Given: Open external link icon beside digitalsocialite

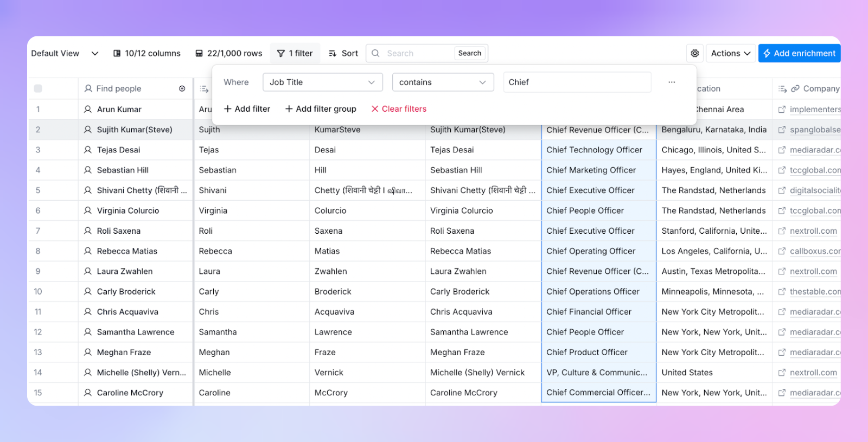Looking at the screenshot, I should (x=782, y=190).
